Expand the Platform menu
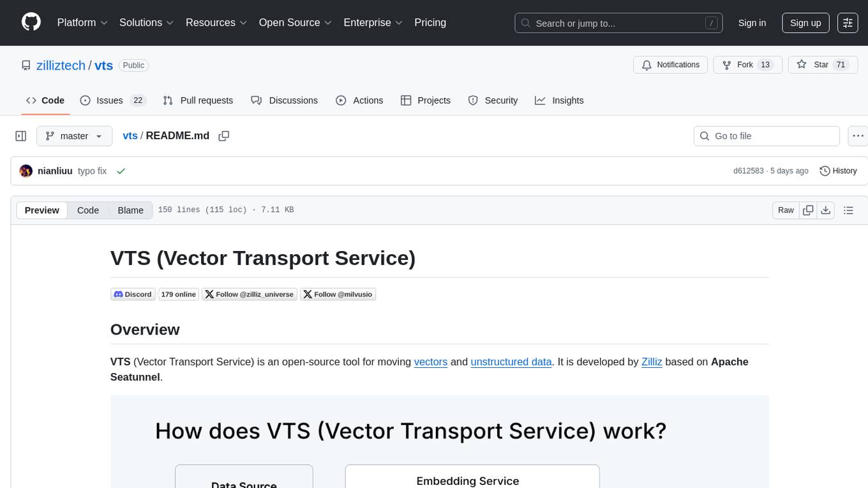Viewport: 868px width, 488px height. (x=82, y=22)
